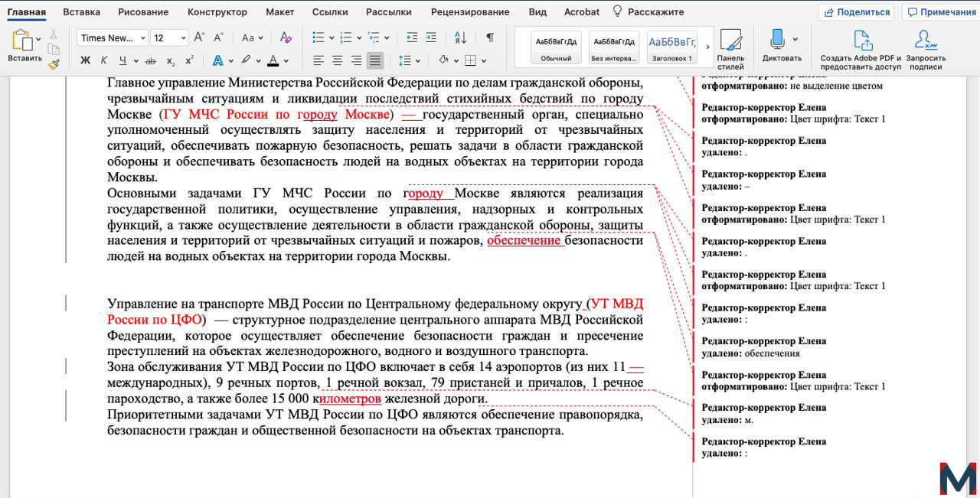Insert a bulleted list
The image size is (980, 498).
click(x=318, y=37)
